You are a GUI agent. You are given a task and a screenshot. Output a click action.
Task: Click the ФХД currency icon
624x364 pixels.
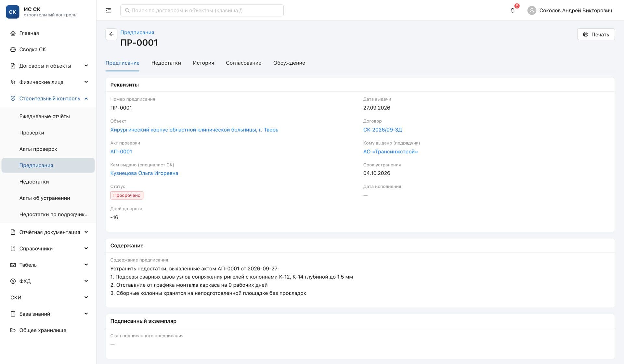click(13, 281)
